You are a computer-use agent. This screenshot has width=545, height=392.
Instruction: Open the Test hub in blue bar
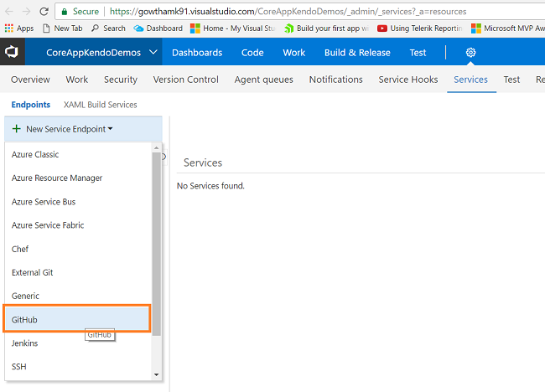418,53
